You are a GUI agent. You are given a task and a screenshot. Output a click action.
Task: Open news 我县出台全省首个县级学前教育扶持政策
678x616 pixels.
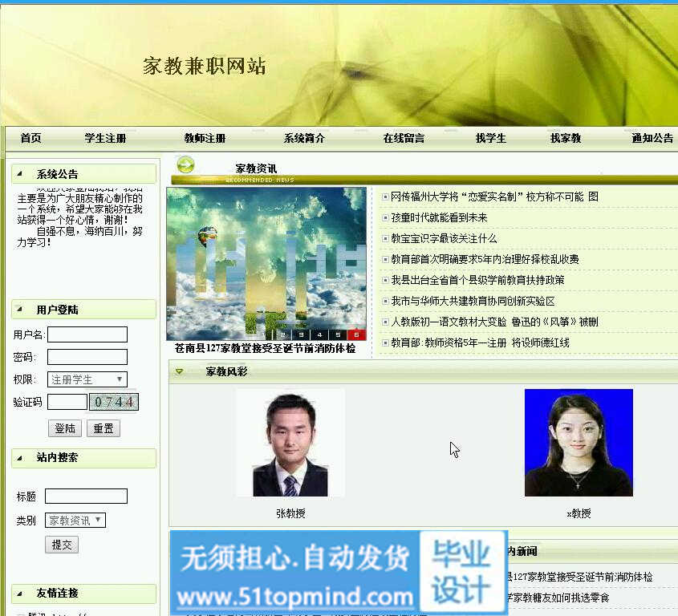click(x=477, y=280)
